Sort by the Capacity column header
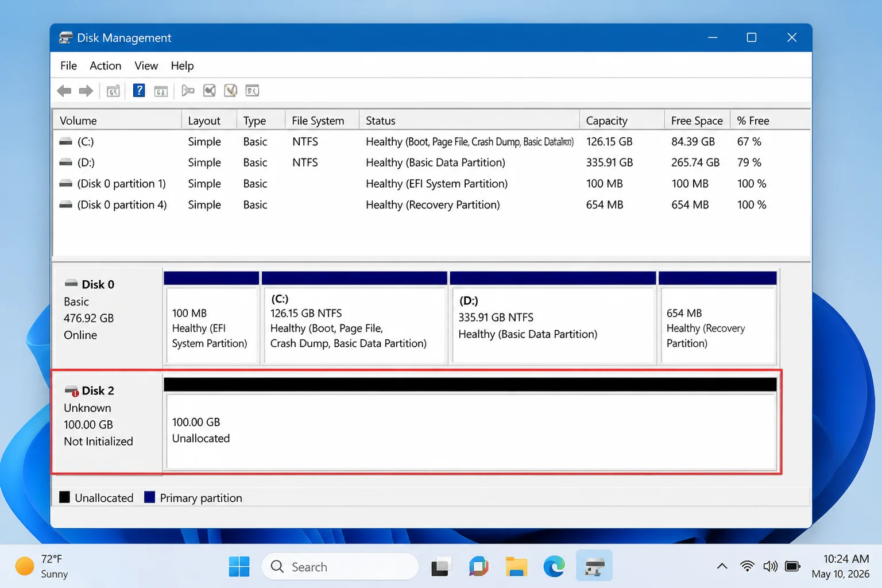The width and height of the screenshot is (882, 588). point(622,121)
